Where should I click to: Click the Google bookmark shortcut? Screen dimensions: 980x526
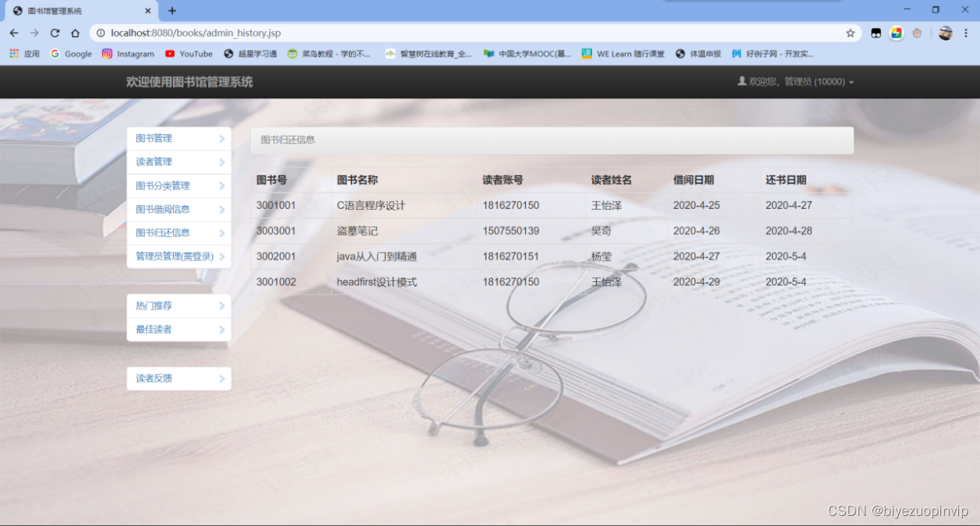70,54
